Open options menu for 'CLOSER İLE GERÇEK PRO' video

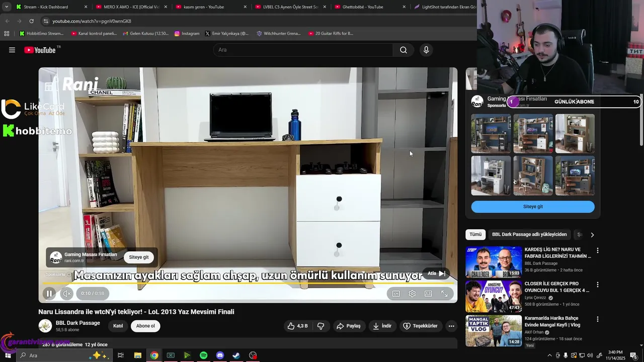pyautogui.click(x=598, y=285)
